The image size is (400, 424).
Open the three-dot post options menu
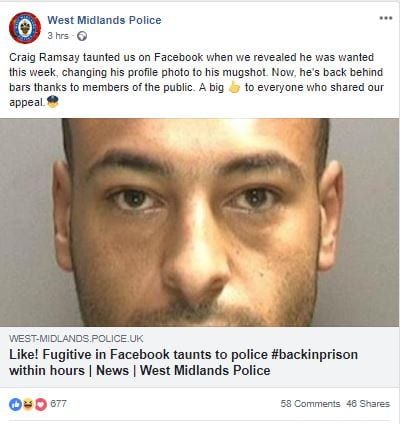[386, 18]
